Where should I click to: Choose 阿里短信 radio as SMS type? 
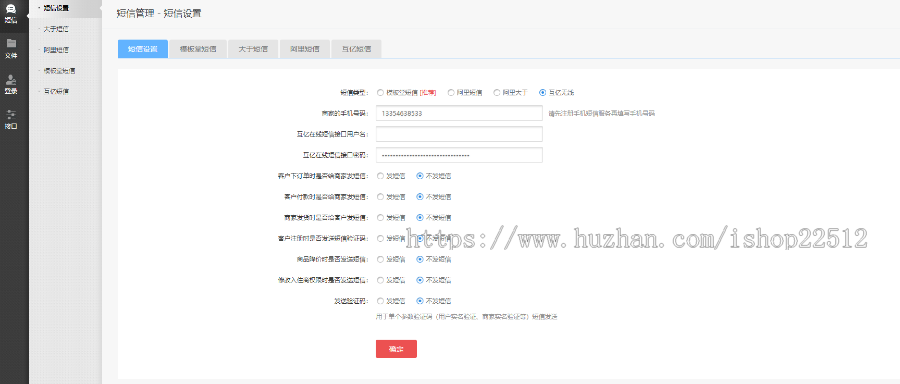(x=451, y=92)
